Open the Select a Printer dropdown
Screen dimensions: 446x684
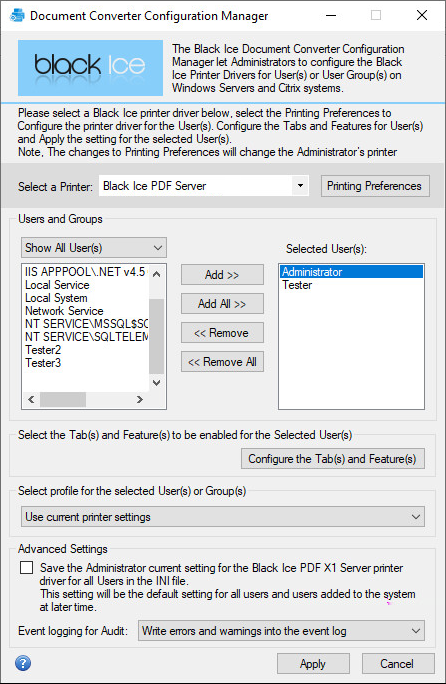(204, 186)
